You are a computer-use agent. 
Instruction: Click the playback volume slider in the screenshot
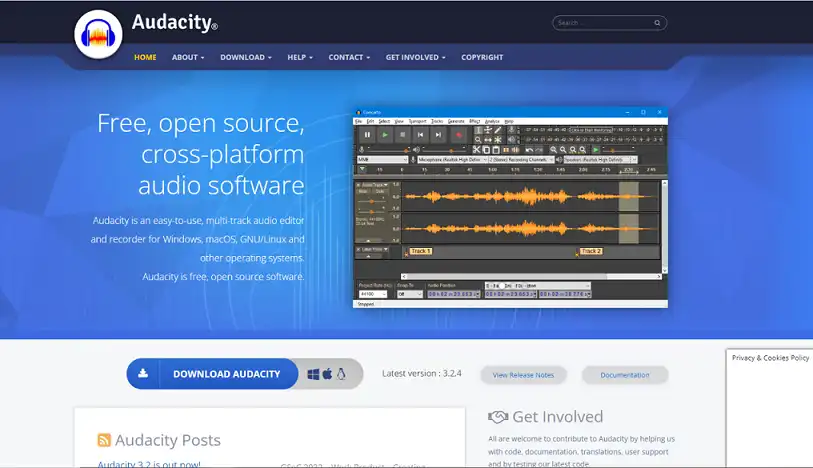point(444,149)
